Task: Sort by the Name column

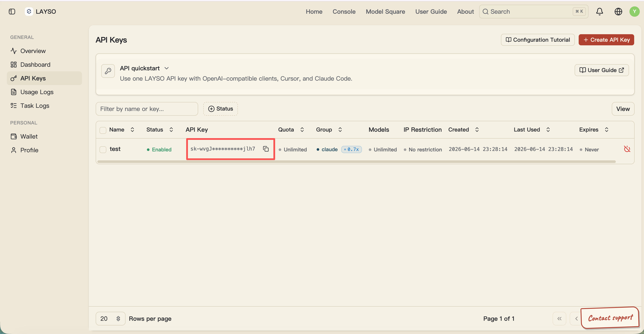Action: (x=121, y=129)
